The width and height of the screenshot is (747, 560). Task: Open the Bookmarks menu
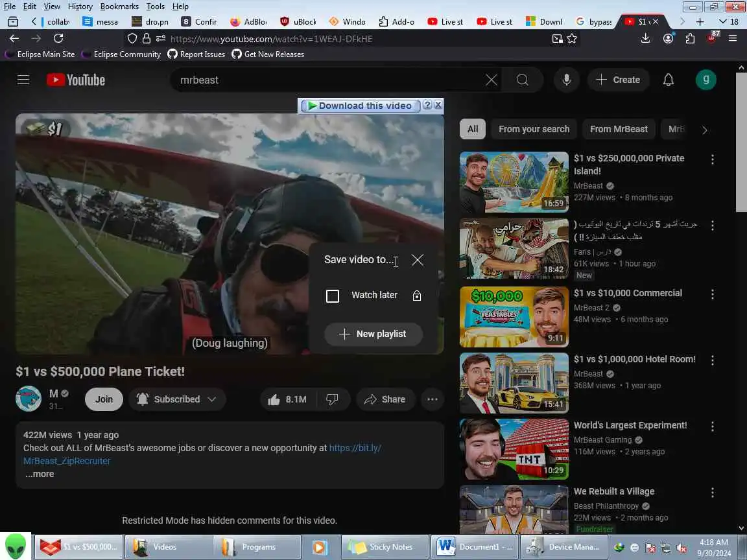[119, 6]
